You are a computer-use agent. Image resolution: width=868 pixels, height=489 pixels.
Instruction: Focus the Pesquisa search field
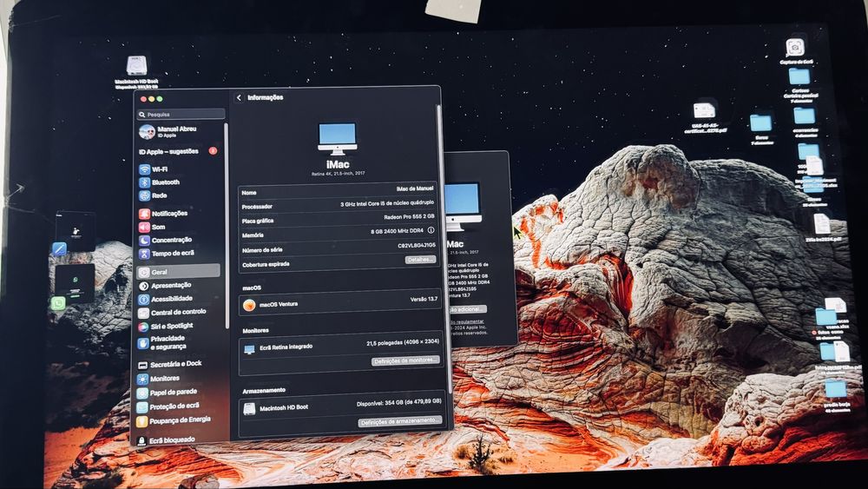coord(181,114)
